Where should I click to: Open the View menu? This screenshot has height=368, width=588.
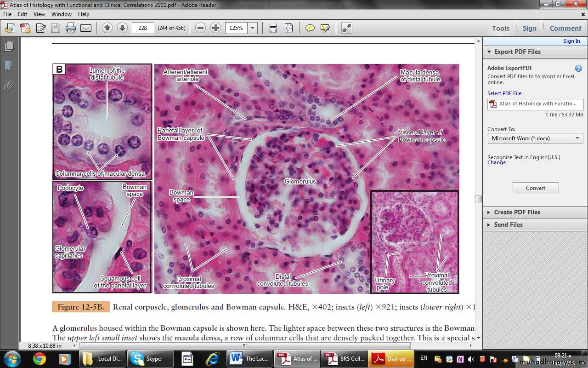[39, 14]
